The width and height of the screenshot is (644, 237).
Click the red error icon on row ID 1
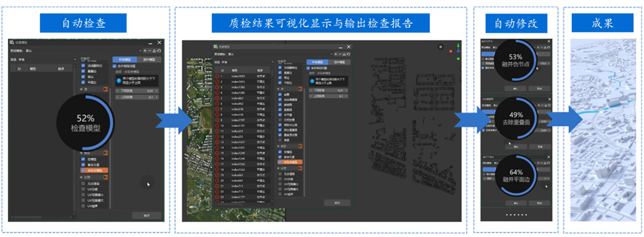click(217, 76)
